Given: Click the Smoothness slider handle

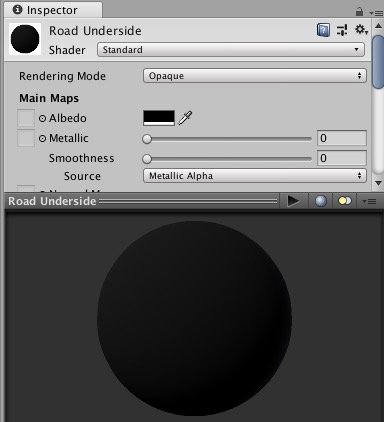Looking at the screenshot, I should point(147,159).
